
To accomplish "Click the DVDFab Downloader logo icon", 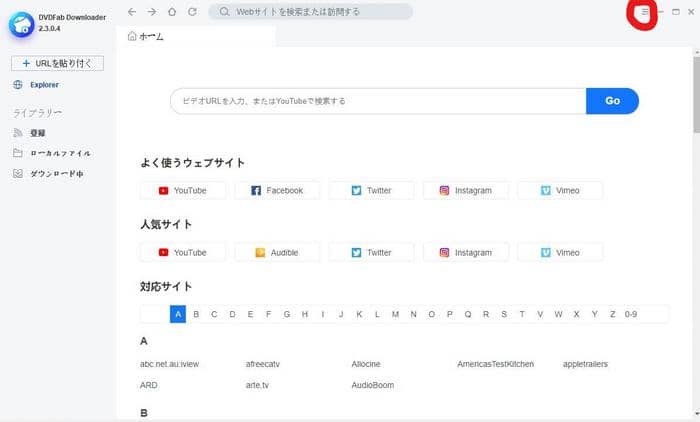I will coord(21,25).
